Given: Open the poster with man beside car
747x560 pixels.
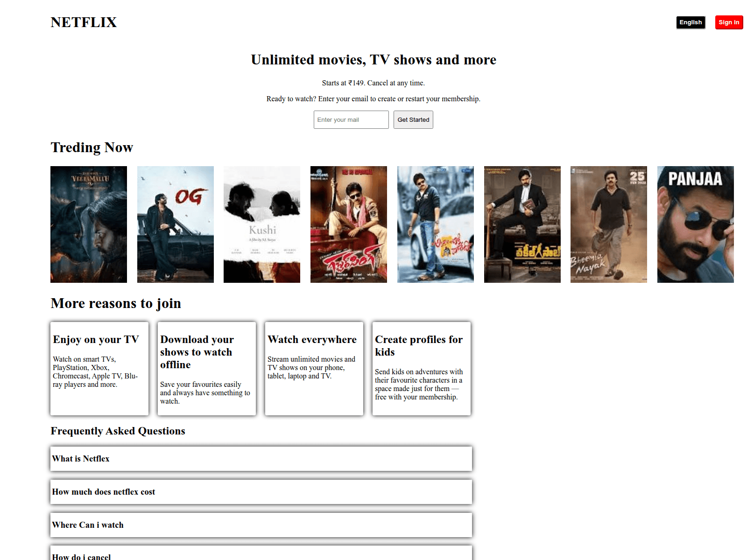Looking at the screenshot, I should [x=436, y=224].
